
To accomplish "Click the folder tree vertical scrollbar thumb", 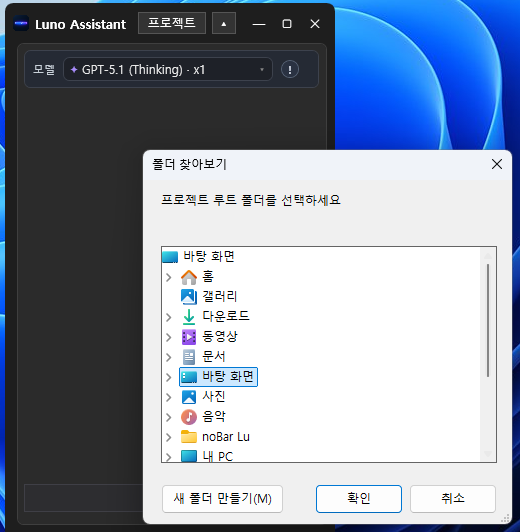I will pyautogui.click(x=488, y=321).
